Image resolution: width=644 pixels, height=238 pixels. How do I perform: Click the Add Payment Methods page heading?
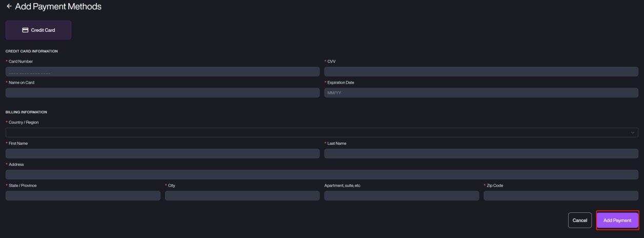coord(58,7)
